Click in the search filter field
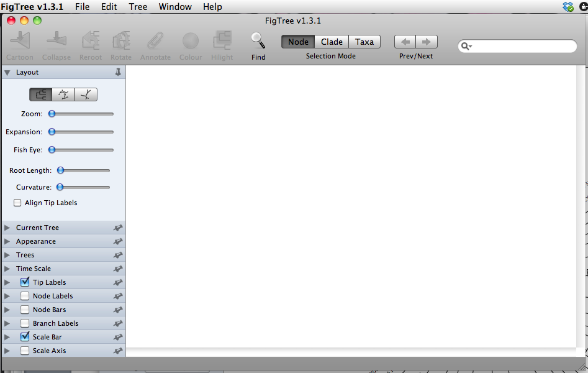Image resolution: width=588 pixels, height=373 pixels. [x=525, y=47]
